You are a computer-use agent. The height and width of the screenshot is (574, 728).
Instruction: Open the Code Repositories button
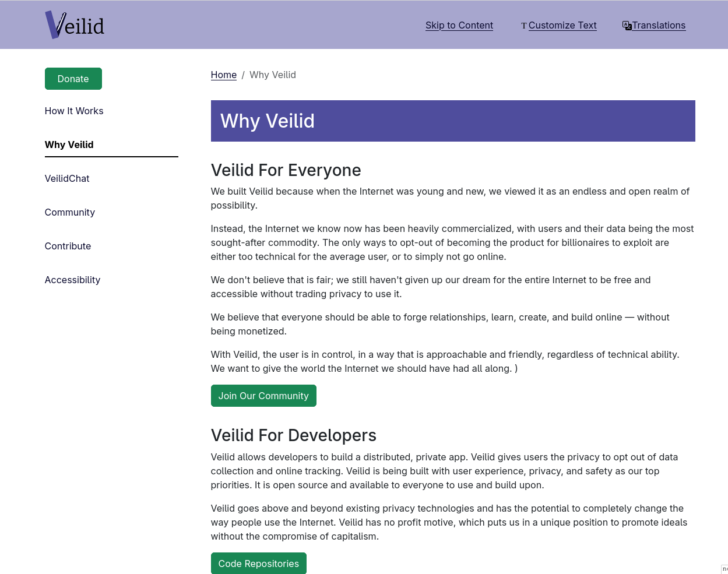(x=258, y=564)
